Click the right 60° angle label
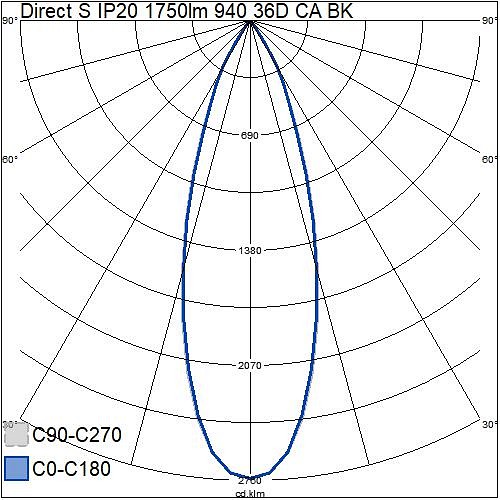Screen dimensions: 500x500 [x=490, y=159]
